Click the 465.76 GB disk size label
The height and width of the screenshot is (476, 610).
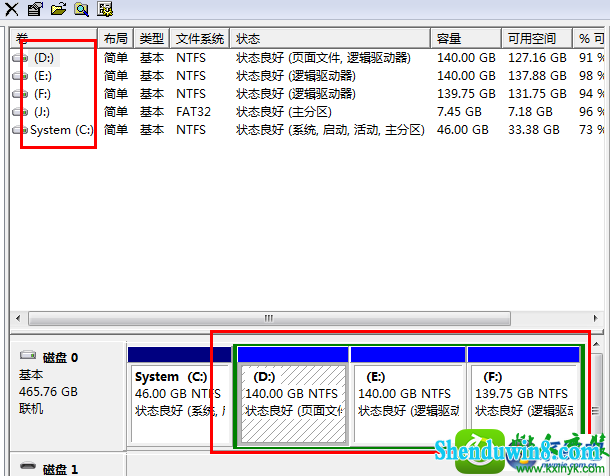[x=48, y=392]
